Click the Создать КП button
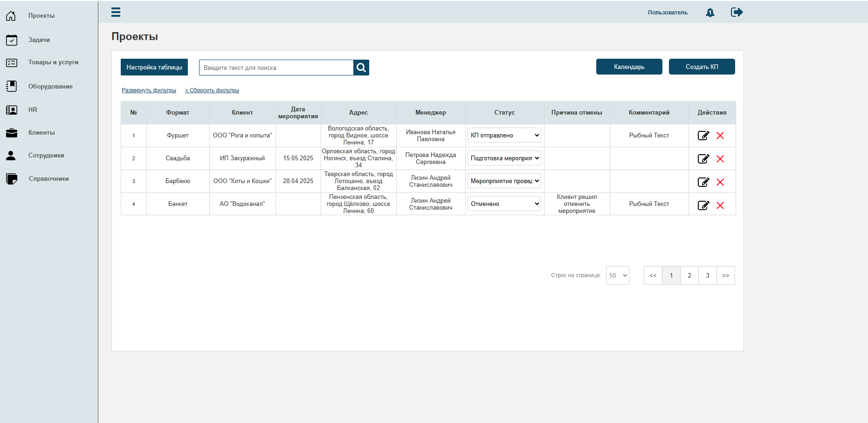Image resolution: width=868 pixels, height=423 pixels. point(702,67)
